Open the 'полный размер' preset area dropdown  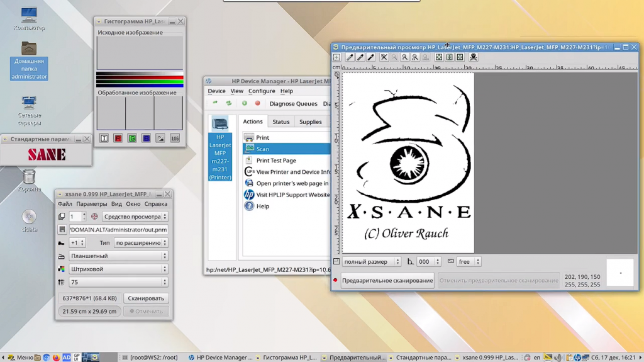(371, 262)
